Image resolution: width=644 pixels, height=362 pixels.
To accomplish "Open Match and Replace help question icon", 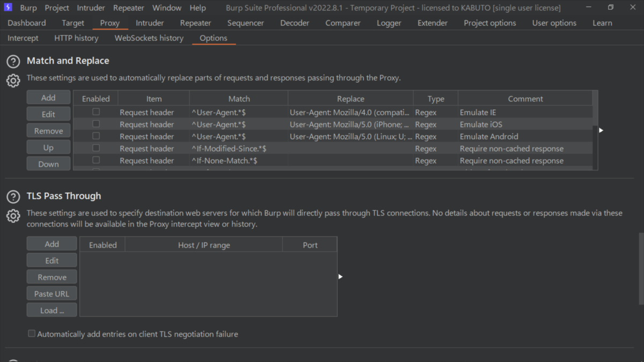I will pyautogui.click(x=13, y=62).
